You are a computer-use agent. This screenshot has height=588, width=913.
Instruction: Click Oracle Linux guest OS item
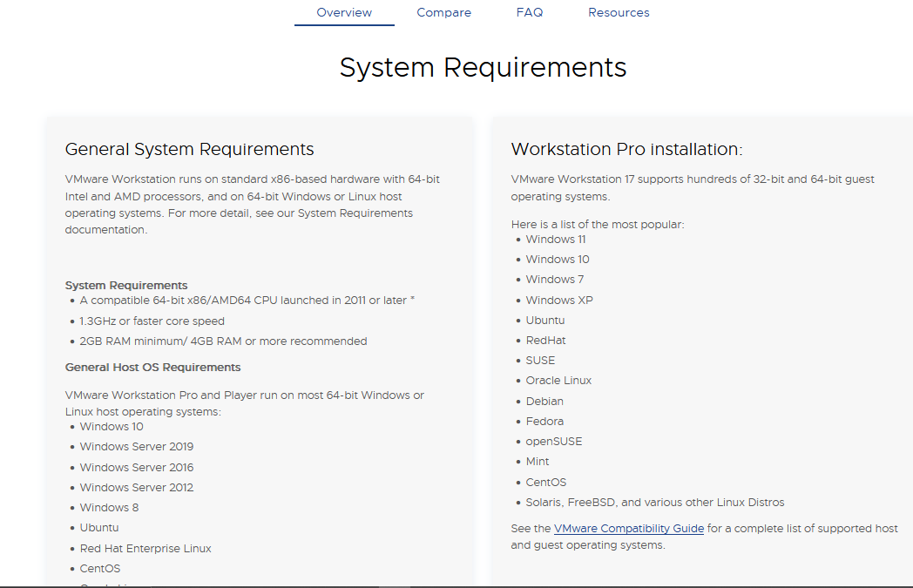pyautogui.click(x=558, y=380)
